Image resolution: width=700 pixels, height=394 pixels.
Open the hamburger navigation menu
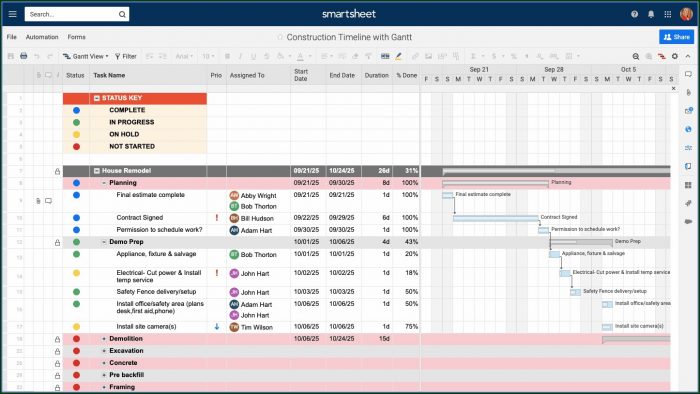[x=12, y=14]
